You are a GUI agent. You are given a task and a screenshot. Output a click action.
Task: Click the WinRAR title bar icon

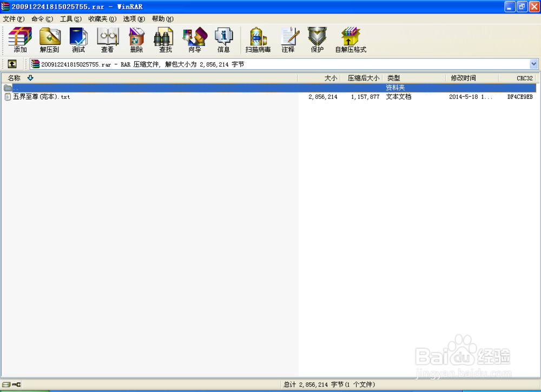(x=5, y=6)
